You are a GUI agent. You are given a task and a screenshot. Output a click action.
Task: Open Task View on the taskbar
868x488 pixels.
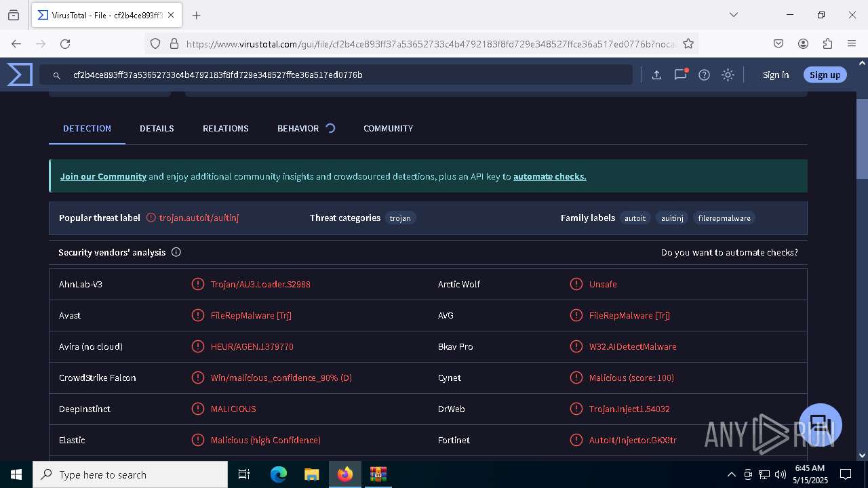pyautogui.click(x=245, y=474)
